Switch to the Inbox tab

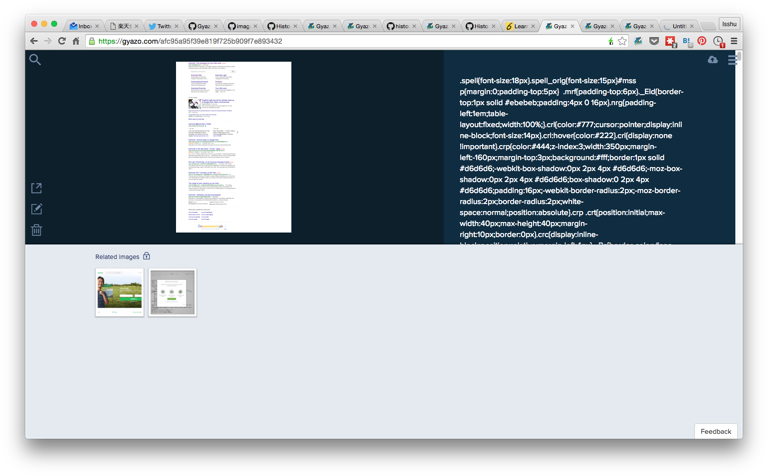click(82, 26)
